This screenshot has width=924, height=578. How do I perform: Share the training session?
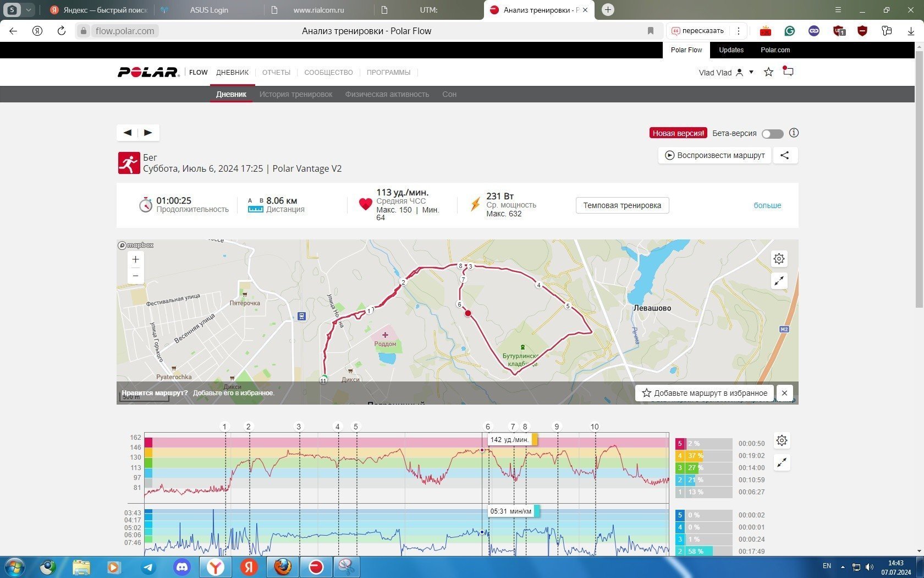[785, 155]
